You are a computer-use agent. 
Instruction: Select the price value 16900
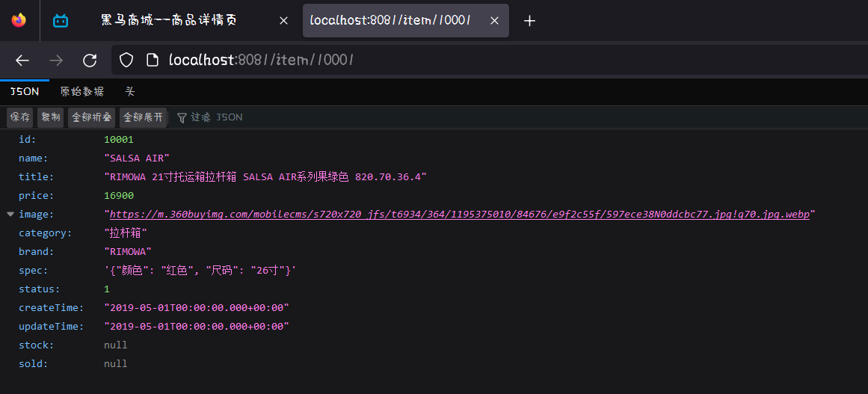tap(118, 196)
